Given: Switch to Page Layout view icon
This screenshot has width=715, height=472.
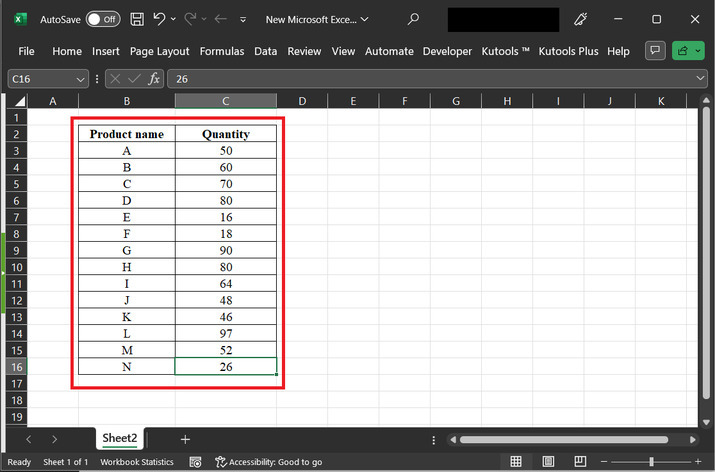Looking at the screenshot, I should 548,462.
